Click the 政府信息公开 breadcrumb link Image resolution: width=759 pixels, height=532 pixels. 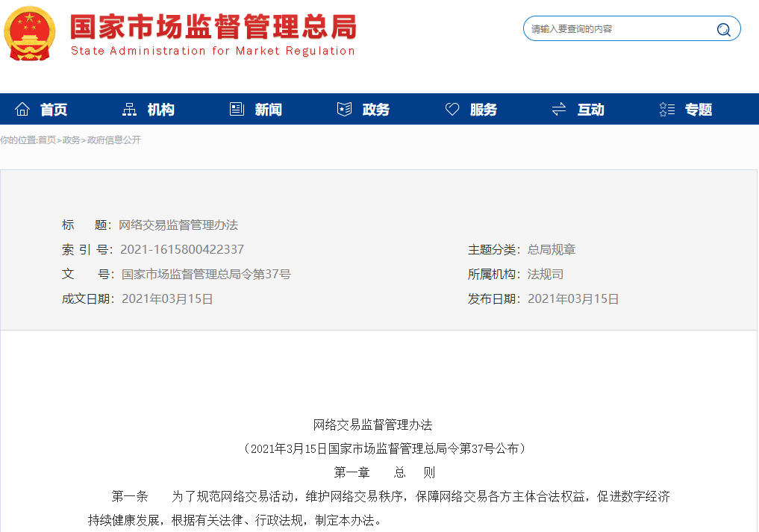(114, 140)
